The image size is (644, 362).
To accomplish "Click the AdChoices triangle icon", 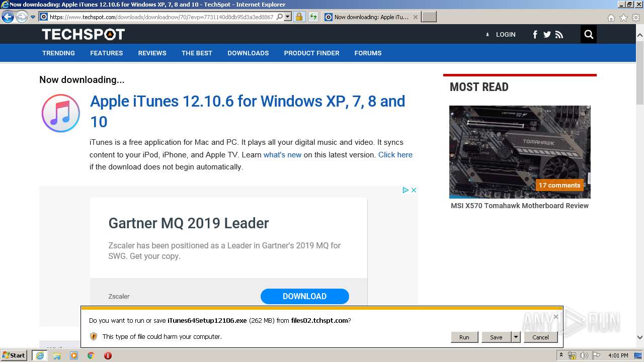I will (405, 190).
